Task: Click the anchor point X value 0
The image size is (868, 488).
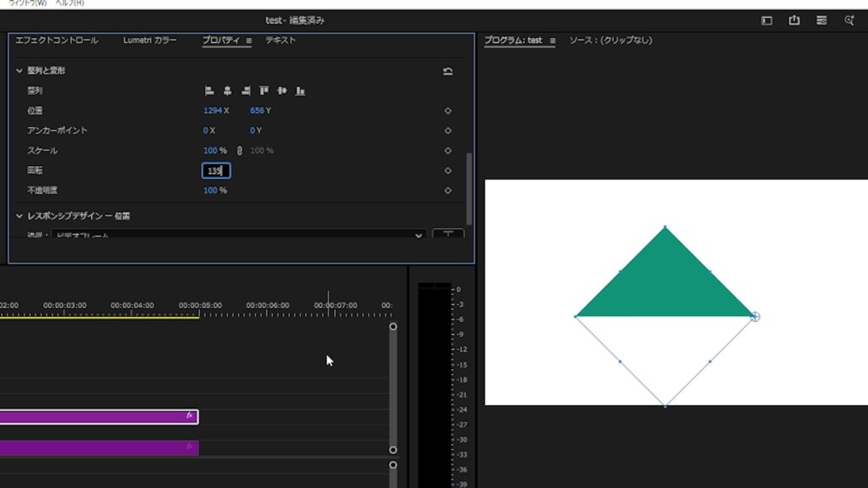Action: [x=205, y=130]
